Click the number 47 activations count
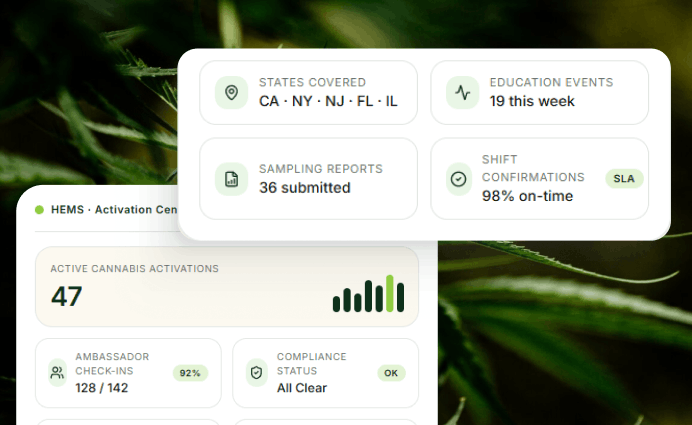 tap(67, 296)
